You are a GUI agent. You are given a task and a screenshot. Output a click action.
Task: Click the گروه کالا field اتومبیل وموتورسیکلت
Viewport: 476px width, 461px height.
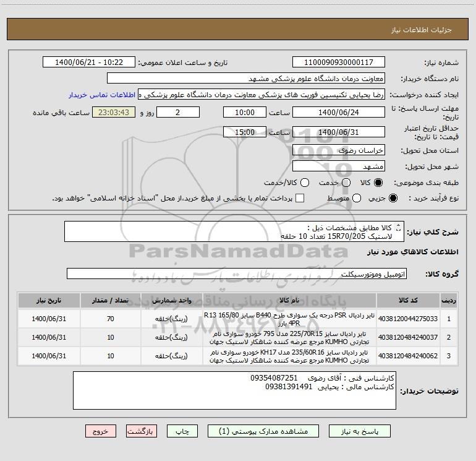(x=237, y=274)
